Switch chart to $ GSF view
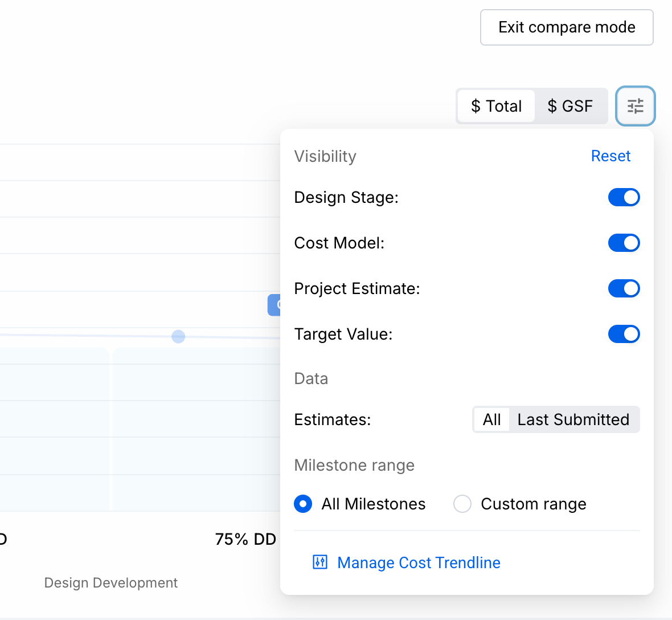672x620 pixels. [570, 106]
